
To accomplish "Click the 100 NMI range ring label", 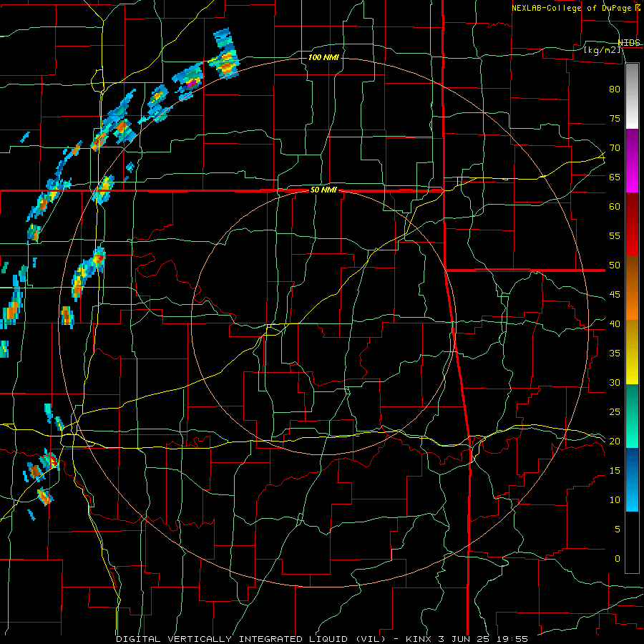I will pyautogui.click(x=323, y=57).
